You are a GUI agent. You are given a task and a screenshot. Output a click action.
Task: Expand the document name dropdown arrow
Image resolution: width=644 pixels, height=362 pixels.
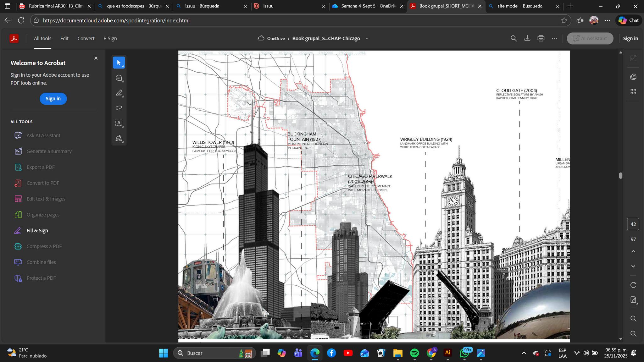click(x=367, y=39)
